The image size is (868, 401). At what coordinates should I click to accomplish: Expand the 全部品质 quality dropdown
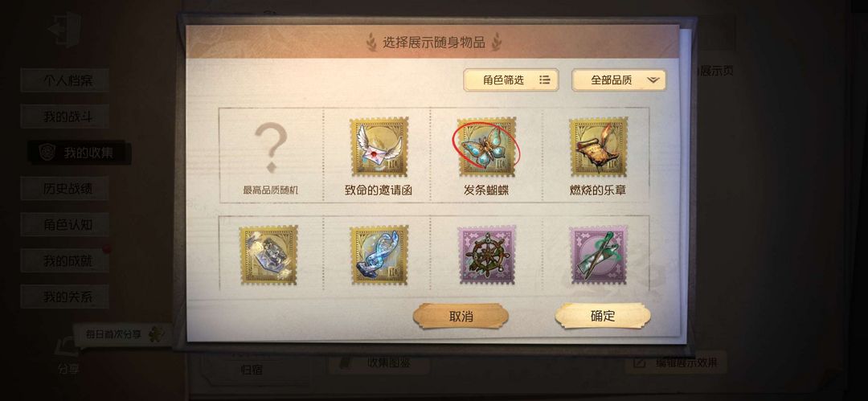pos(619,80)
